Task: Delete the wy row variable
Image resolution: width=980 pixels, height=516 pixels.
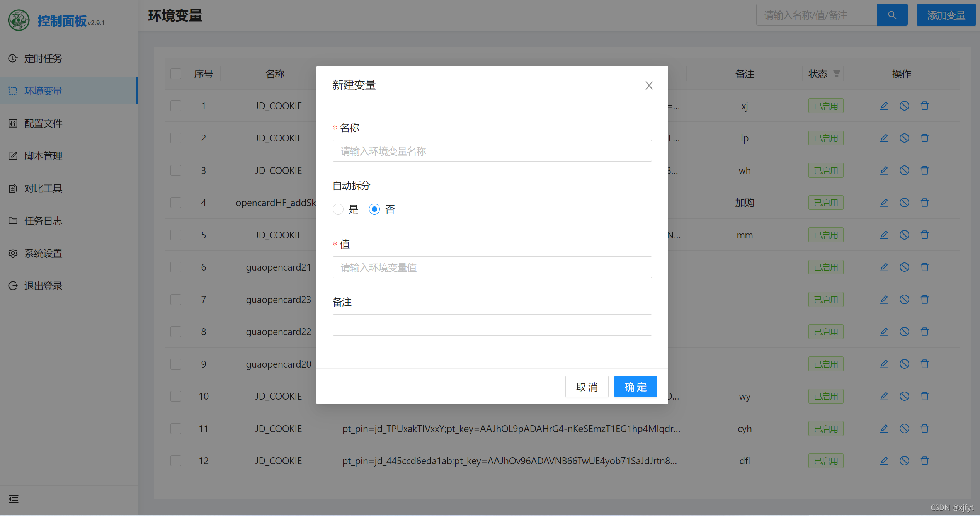Action: (x=925, y=396)
